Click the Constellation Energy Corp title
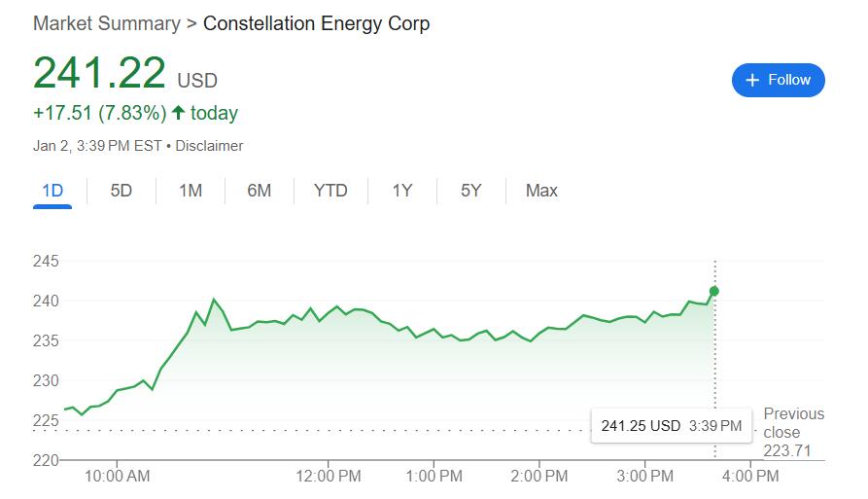Viewport: 868px width, 499px height. pos(316,23)
